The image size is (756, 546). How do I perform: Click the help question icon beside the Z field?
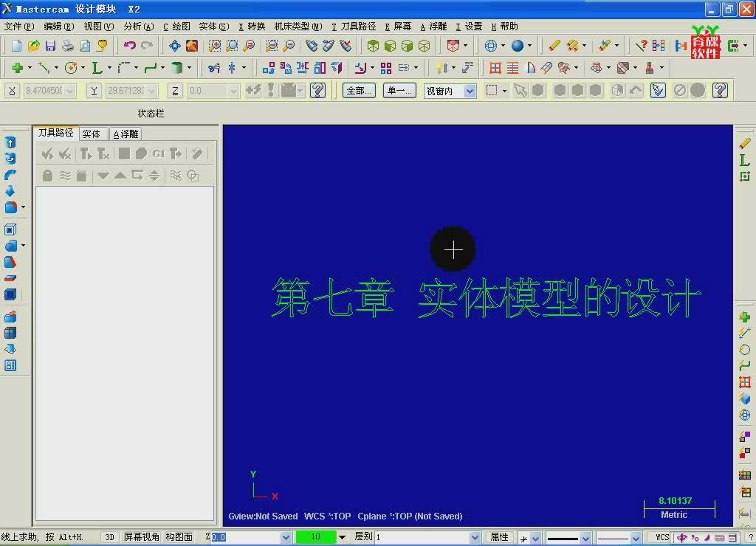click(x=317, y=90)
